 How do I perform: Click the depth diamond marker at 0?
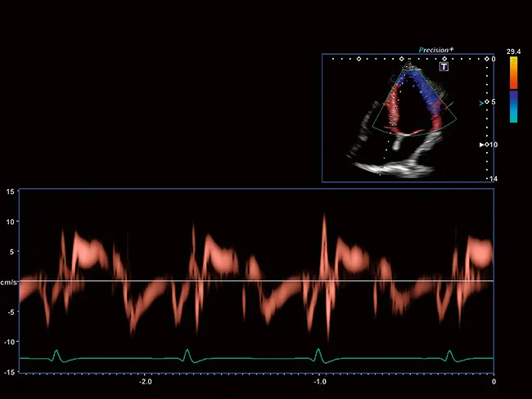pos(486,59)
